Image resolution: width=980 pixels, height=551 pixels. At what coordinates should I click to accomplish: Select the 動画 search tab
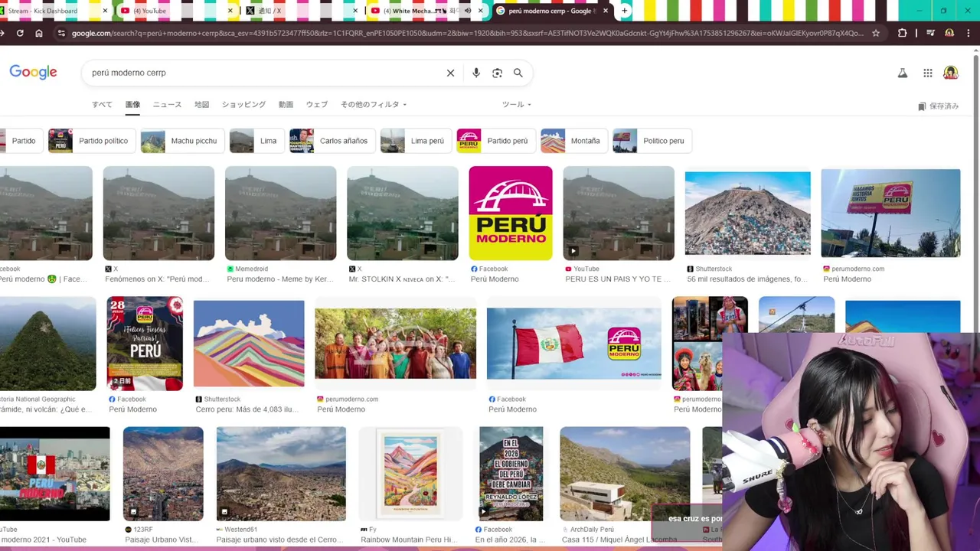(x=286, y=104)
